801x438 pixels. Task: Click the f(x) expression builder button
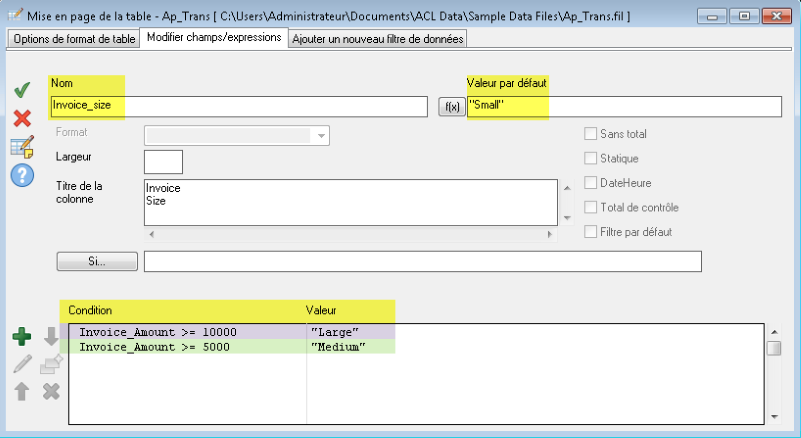(x=451, y=106)
